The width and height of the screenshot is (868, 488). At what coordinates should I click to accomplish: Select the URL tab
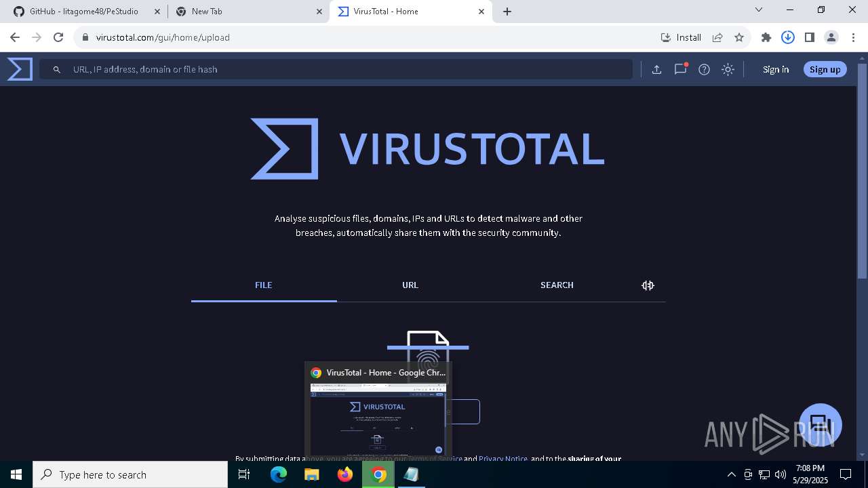click(410, 285)
